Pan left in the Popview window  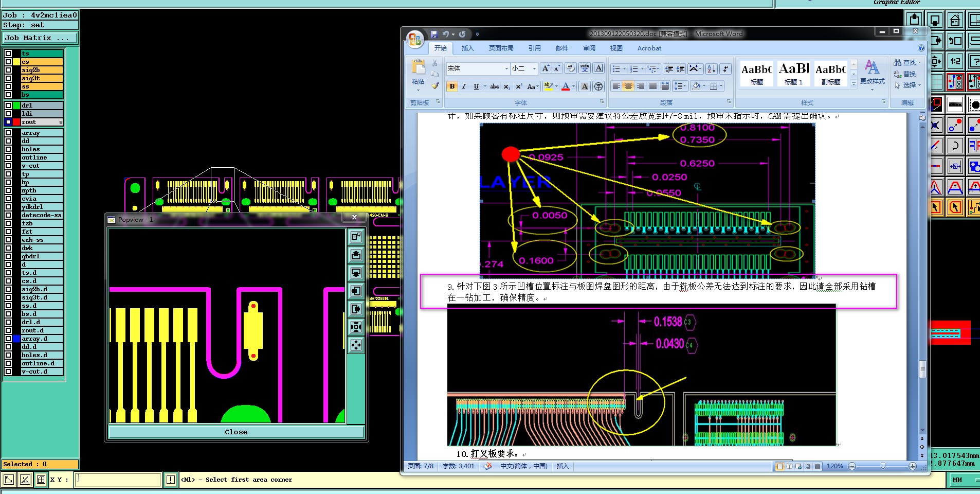(356, 291)
